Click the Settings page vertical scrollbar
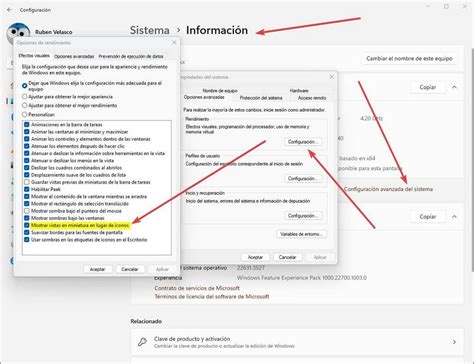474x364 pixels. pos(472,160)
